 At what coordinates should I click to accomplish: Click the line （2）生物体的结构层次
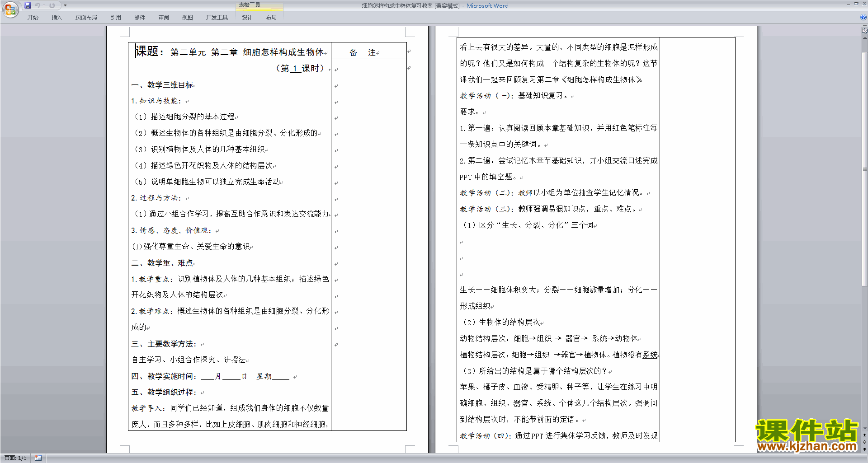click(x=500, y=323)
